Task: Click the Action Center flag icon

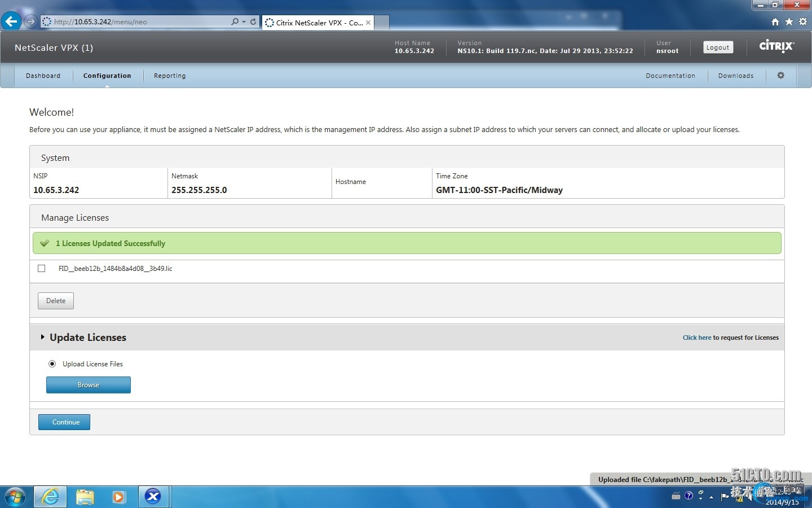Action: pyautogui.click(x=725, y=497)
